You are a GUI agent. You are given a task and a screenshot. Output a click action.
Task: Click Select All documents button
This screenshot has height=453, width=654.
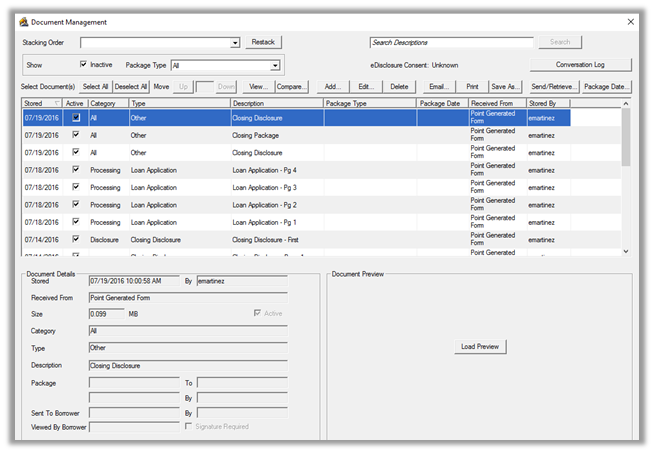click(x=96, y=87)
